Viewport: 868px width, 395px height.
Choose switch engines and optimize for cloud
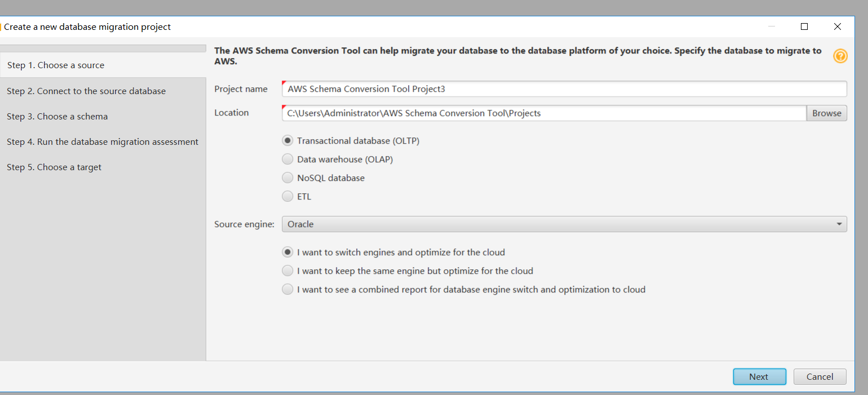tap(287, 252)
